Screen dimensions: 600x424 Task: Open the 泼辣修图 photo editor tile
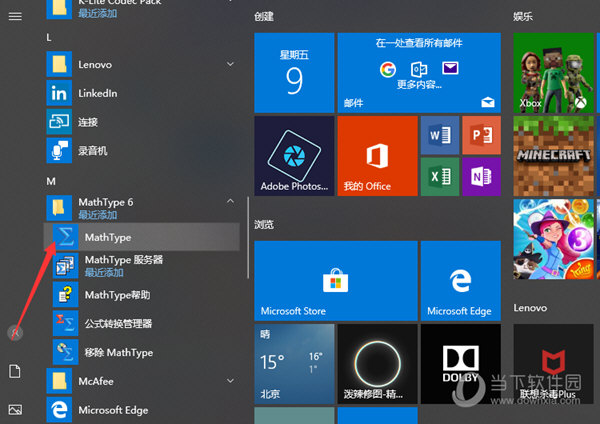click(x=377, y=364)
